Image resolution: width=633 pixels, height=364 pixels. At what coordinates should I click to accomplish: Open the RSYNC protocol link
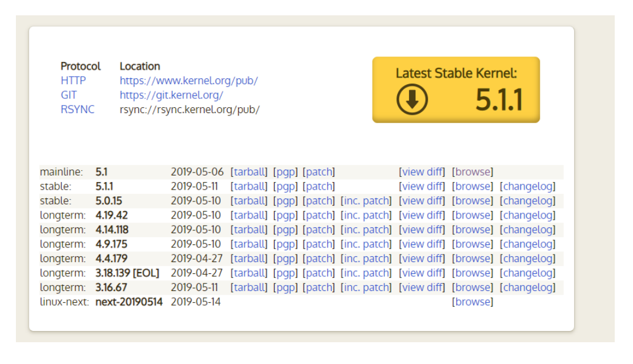click(x=78, y=110)
